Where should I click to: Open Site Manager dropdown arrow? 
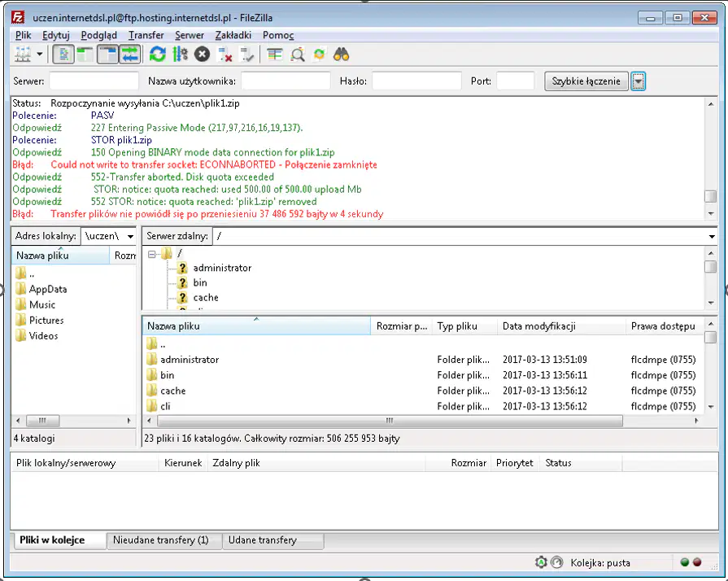coord(40,55)
